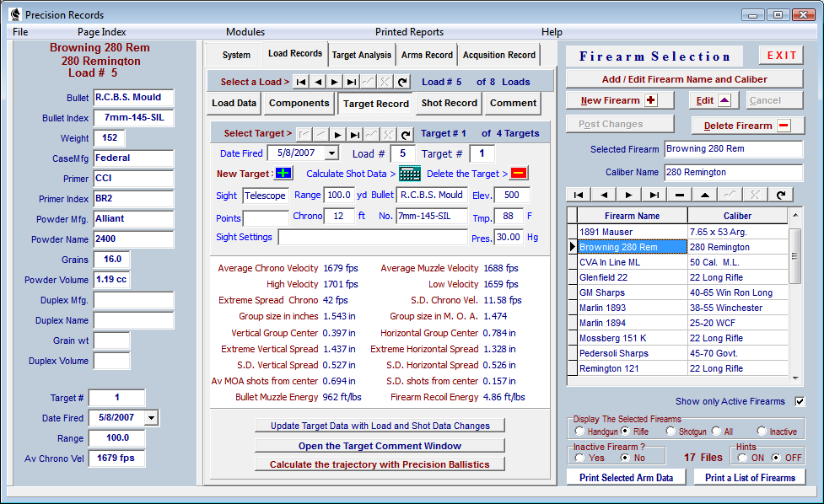The image size is (824, 504).
Task: Refresh the Select a Load navigator
Action: point(402,82)
